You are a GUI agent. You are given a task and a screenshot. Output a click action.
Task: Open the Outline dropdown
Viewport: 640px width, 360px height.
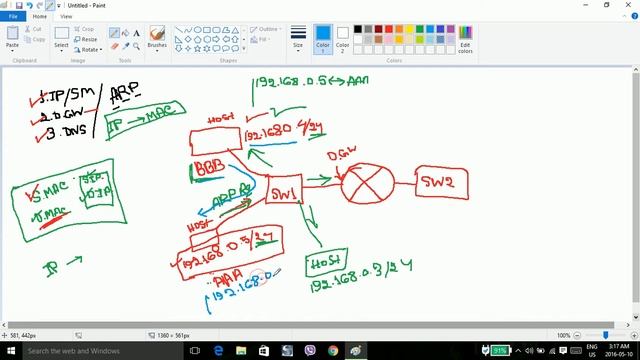[266, 29]
